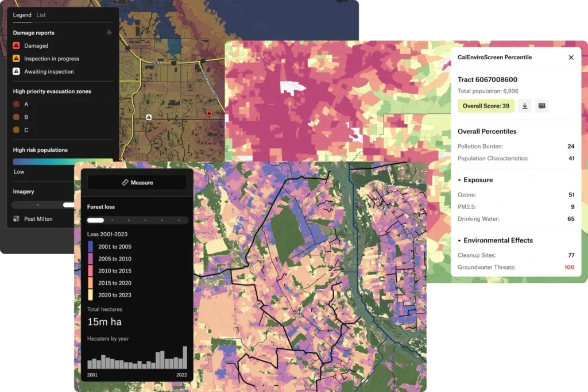This screenshot has width=588, height=392.
Task: Close the CalEnviroScreen Percentile panel
Action: [571, 57]
